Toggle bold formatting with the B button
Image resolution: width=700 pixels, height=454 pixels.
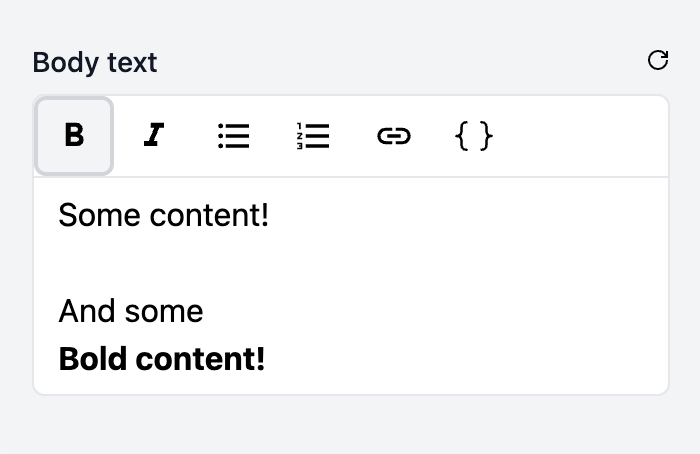pos(74,136)
